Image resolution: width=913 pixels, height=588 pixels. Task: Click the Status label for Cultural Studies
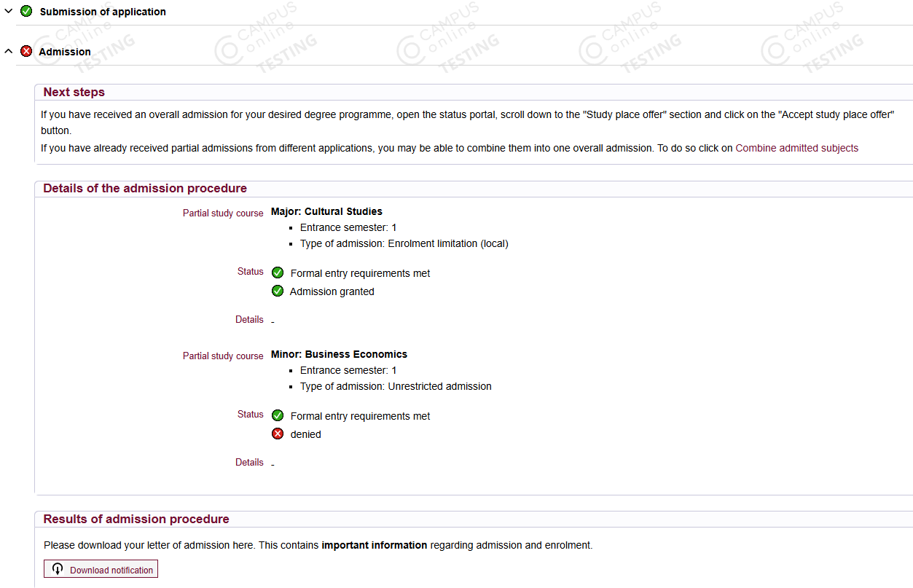tap(251, 271)
